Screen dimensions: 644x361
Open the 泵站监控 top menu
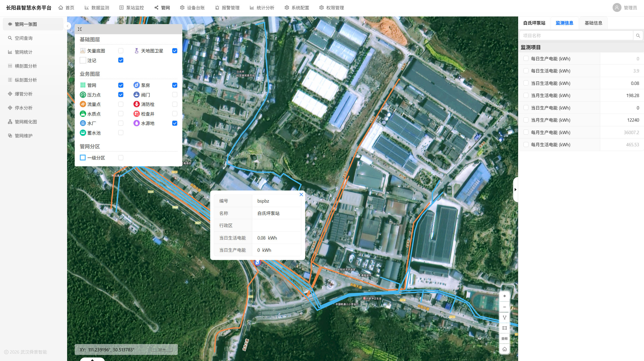point(132,8)
